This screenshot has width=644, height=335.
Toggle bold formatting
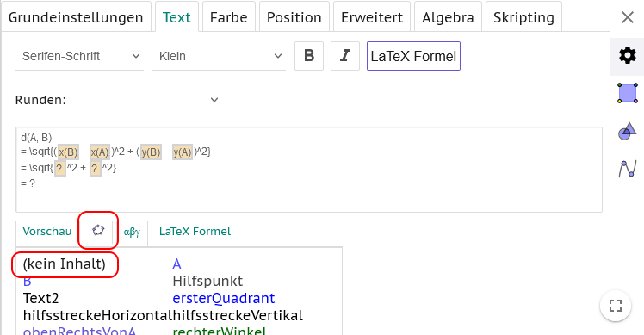click(309, 56)
